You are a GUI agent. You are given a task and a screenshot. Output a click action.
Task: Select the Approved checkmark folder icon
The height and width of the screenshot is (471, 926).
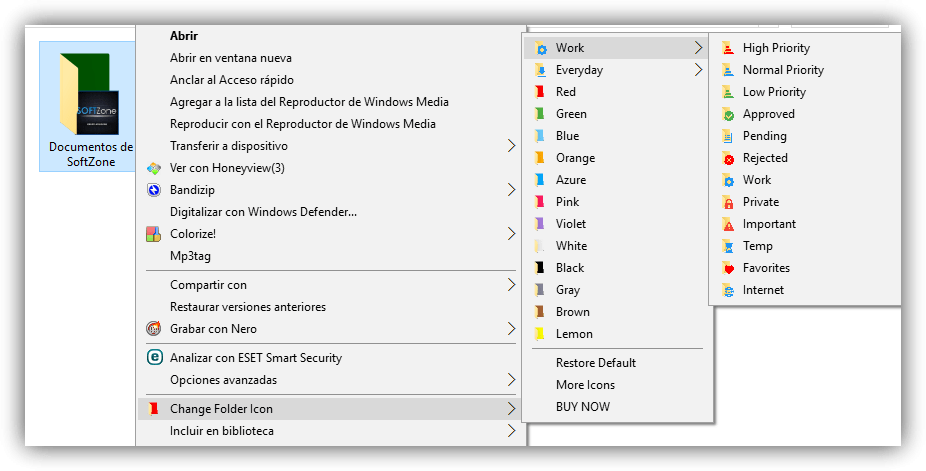click(726, 114)
